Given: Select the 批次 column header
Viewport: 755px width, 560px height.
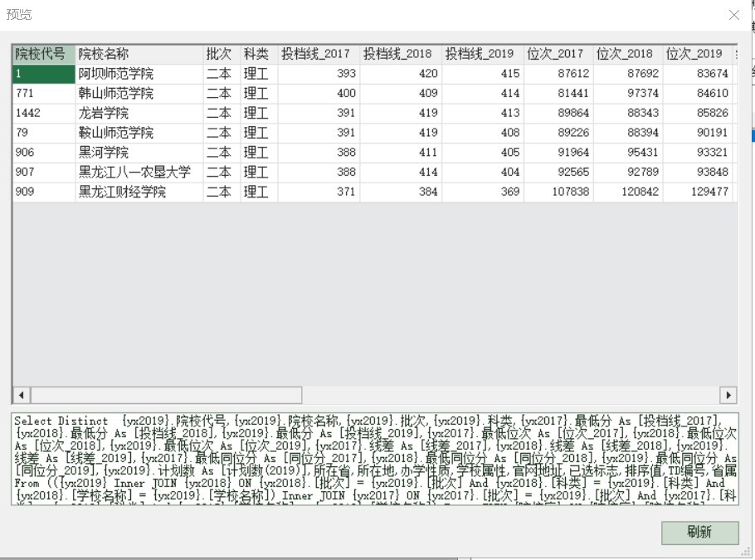Looking at the screenshot, I should pos(222,54).
